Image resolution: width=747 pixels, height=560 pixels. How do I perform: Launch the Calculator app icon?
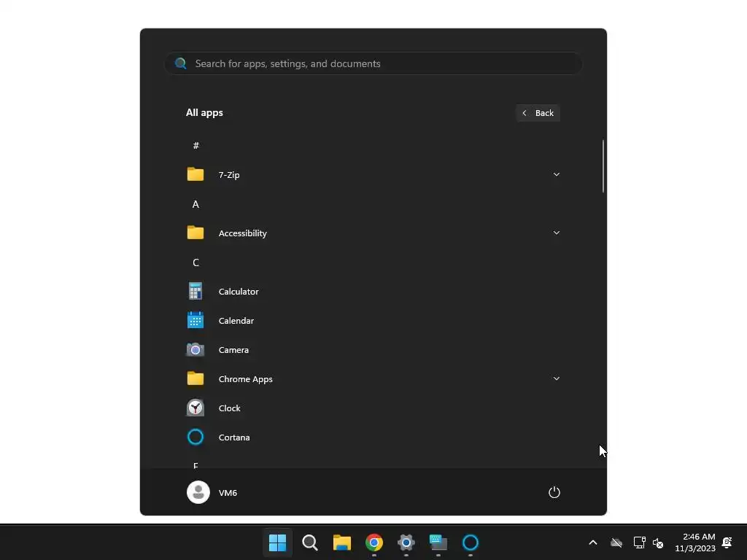(196, 291)
